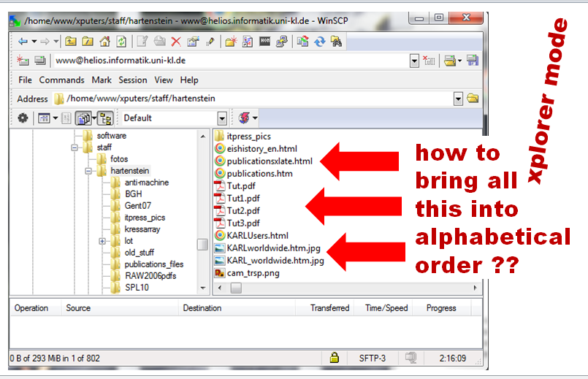Select publicationsxlate.html in file list
Image resolution: width=588 pixels, height=379 pixels.
(x=270, y=161)
